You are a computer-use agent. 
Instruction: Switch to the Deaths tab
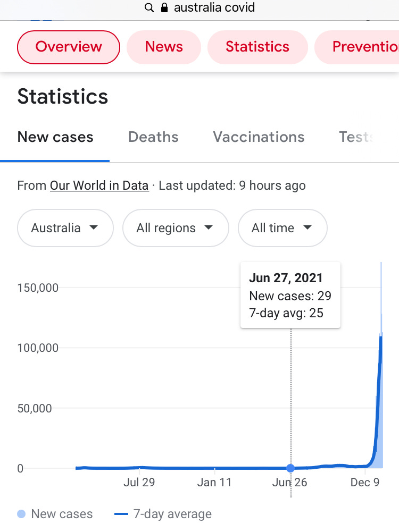(153, 137)
